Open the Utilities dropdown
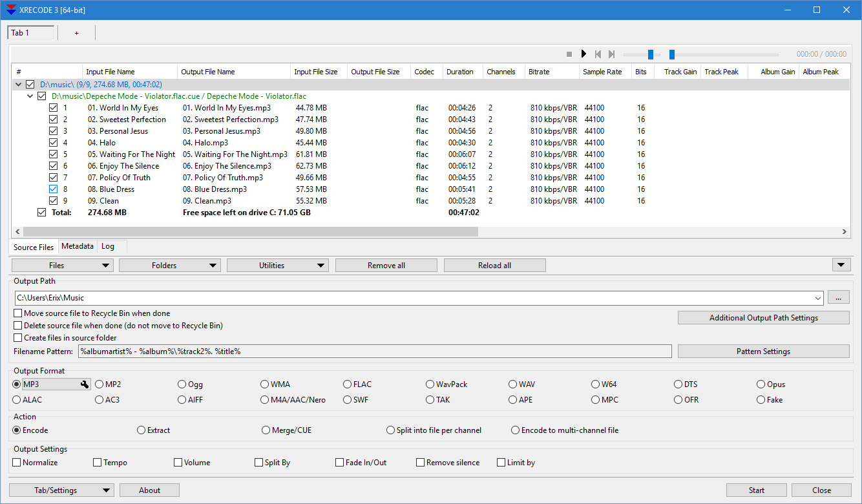The width and height of the screenshot is (862, 504). [x=277, y=265]
